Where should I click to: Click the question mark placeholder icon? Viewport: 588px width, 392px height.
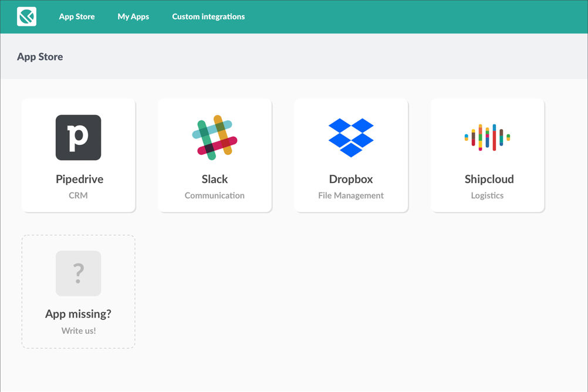point(79,273)
